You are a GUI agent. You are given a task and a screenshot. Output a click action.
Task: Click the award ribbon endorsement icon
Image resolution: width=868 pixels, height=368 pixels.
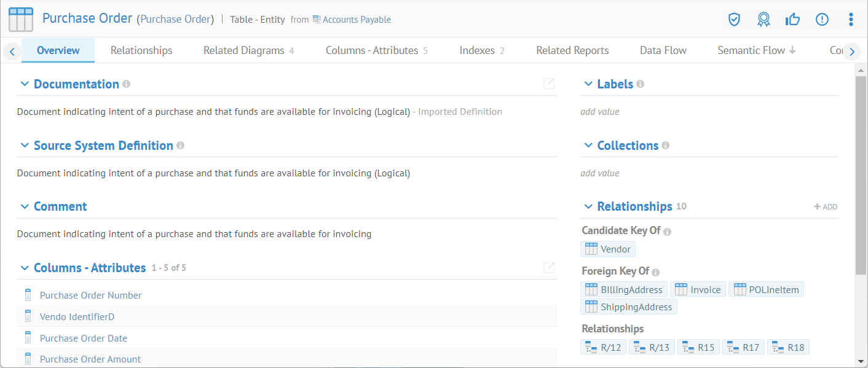(x=763, y=20)
